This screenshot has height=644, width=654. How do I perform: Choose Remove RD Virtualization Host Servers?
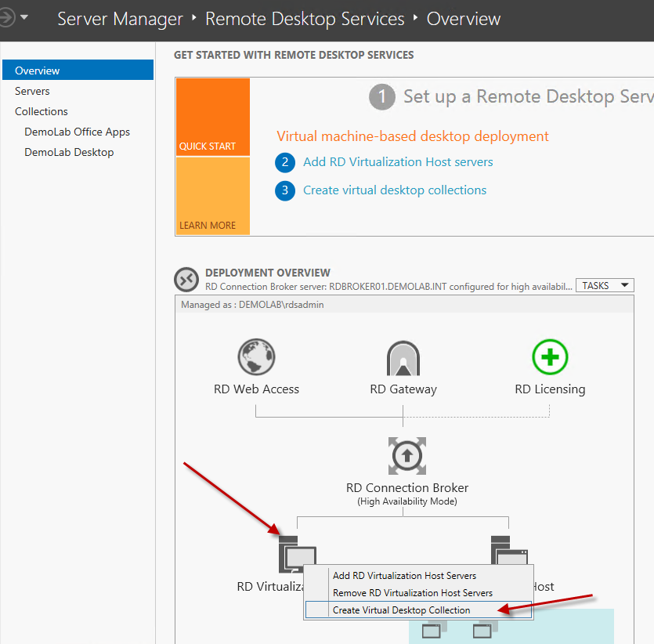pos(413,593)
